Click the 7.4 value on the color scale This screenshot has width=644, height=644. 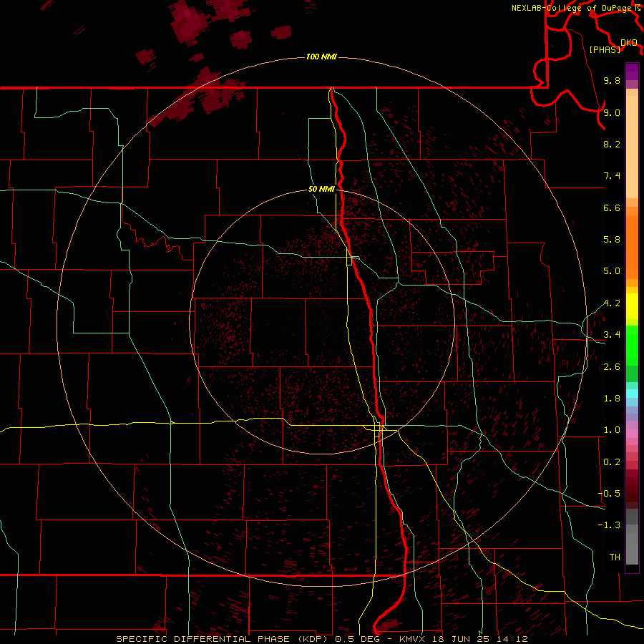coord(612,176)
